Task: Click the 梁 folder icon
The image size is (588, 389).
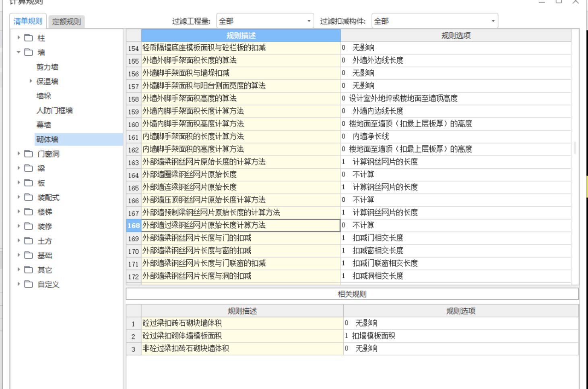Action: tap(29, 168)
